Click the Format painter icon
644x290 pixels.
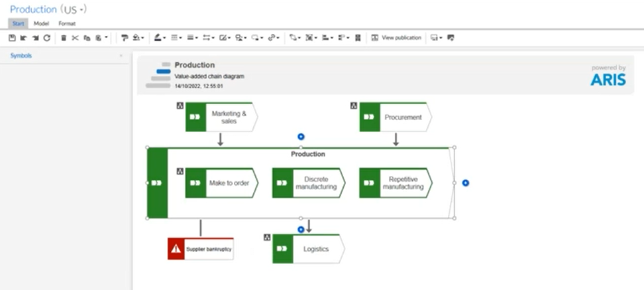pos(124,38)
